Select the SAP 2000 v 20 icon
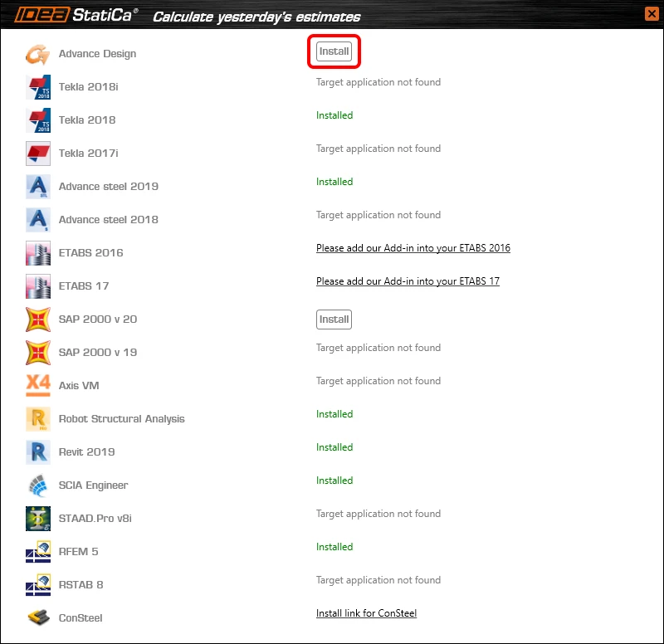The width and height of the screenshot is (664, 644). click(x=37, y=320)
